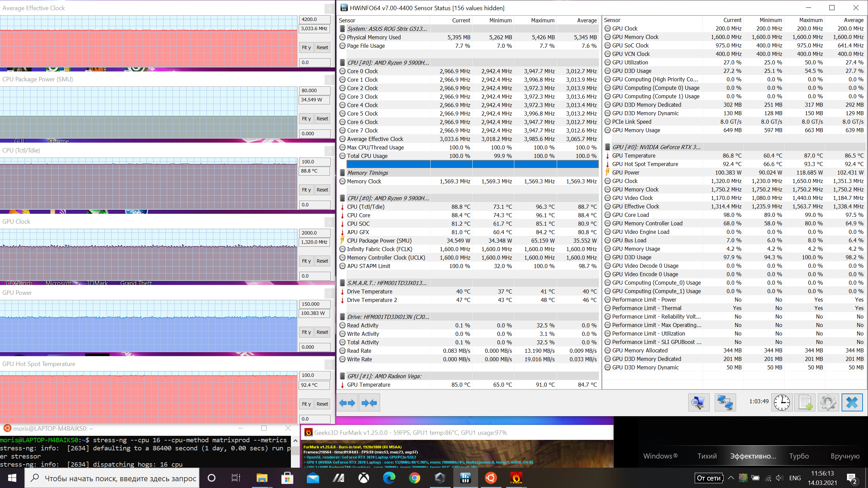Close the GPU Clock graph window
The height and width of the screenshot is (488, 868).
pyautogui.click(x=329, y=222)
